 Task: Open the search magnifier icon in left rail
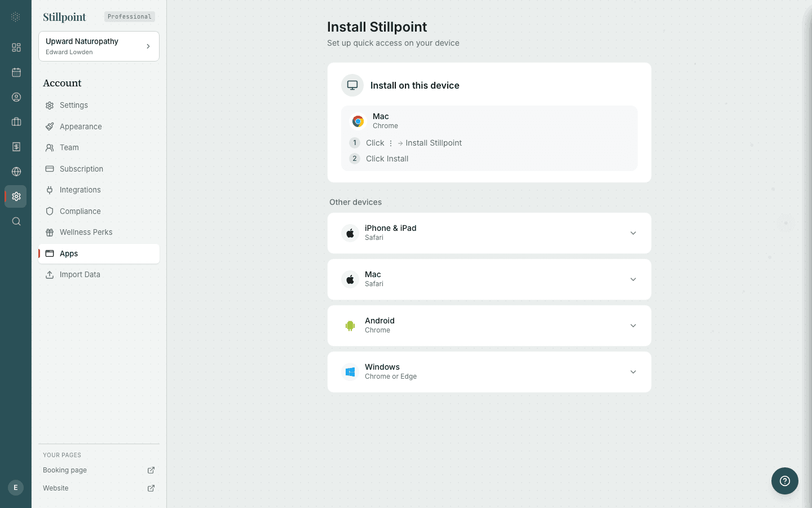(x=16, y=221)
